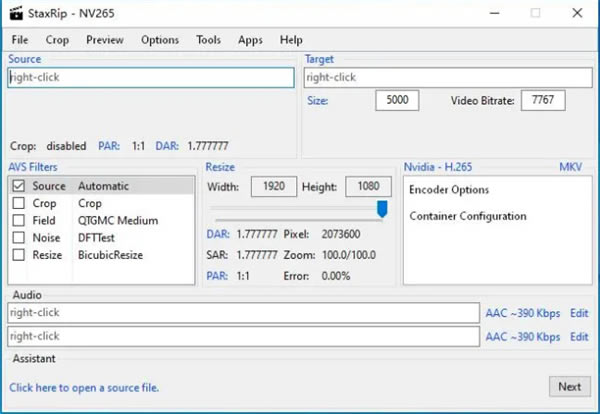Screen dimensions: 600x414
Task: Click the Next button
Action: 568,386
